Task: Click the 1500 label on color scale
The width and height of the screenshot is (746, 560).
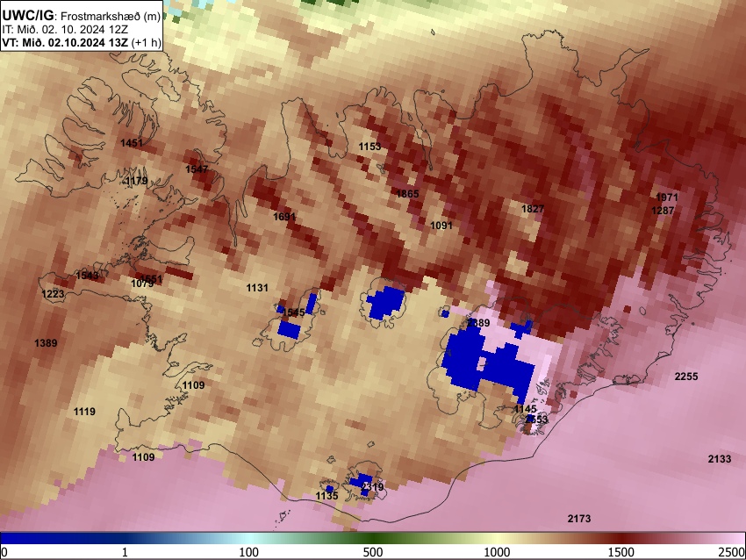Action: tap(621, 552)
